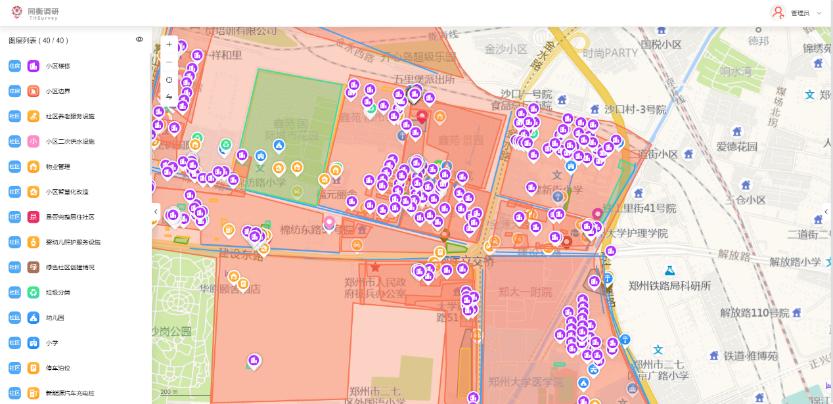
Task: Click the 郑州铁路局科研所 map label
Action: (669, 286)
